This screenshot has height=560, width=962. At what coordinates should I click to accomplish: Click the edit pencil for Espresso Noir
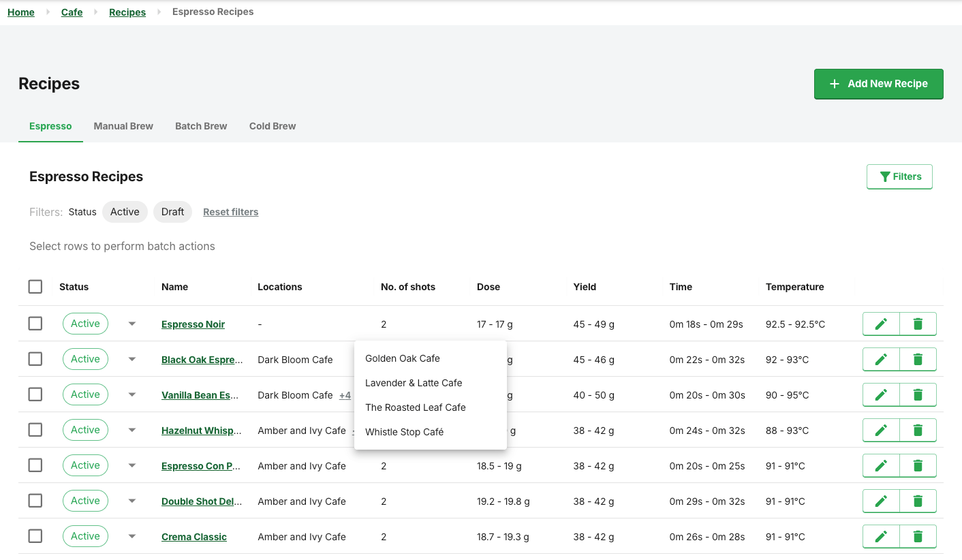click(881, 324)
